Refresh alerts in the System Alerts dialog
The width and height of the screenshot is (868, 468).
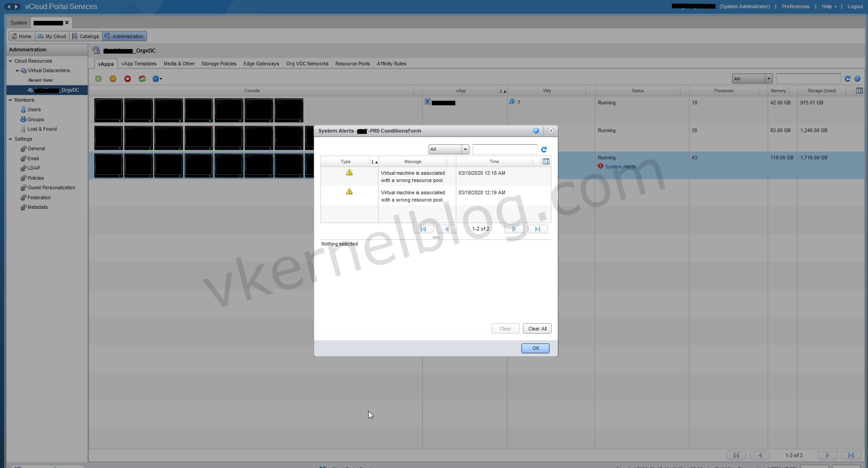click(x=544, y=149)
